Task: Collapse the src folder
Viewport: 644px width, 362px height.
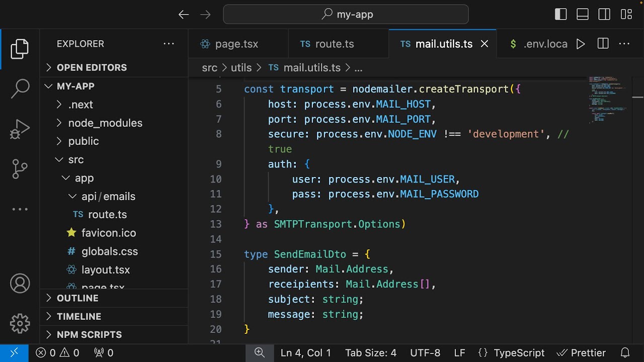Action: (114, 159)
